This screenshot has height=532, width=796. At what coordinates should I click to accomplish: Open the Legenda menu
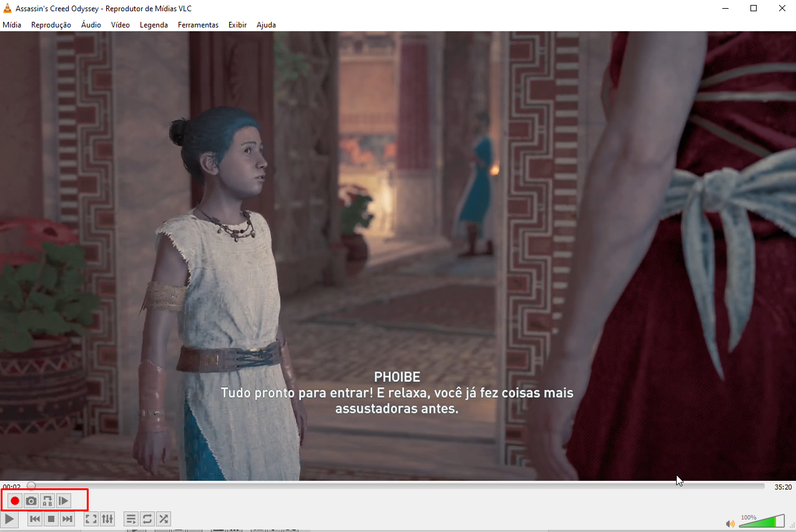pyautogui.click(x=154, y=25)
